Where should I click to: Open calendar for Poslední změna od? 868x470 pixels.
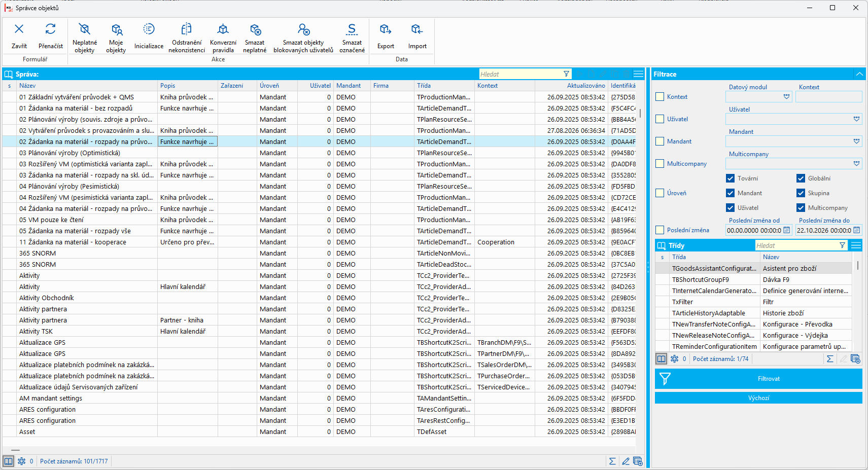pyautogui.click(x=786, y=230)
